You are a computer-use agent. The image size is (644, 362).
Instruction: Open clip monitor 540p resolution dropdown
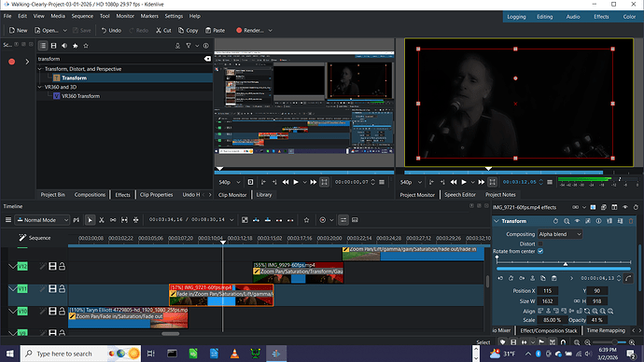point(229,182)
